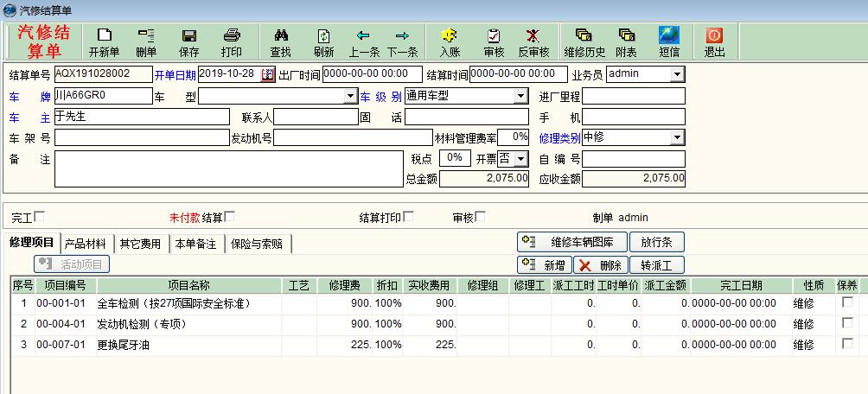Click the 保存 save icon
Screen dimensions: 868x394
coord(188,36)
